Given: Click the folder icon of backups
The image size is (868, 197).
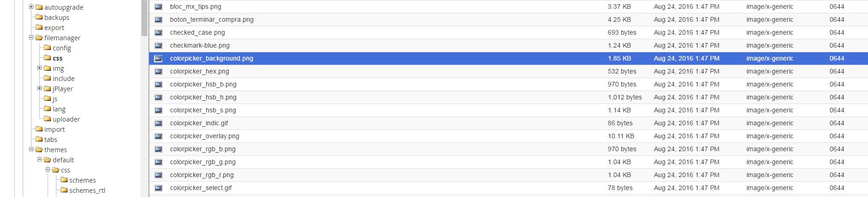Looking at the screenshot, I should point(39,17).
